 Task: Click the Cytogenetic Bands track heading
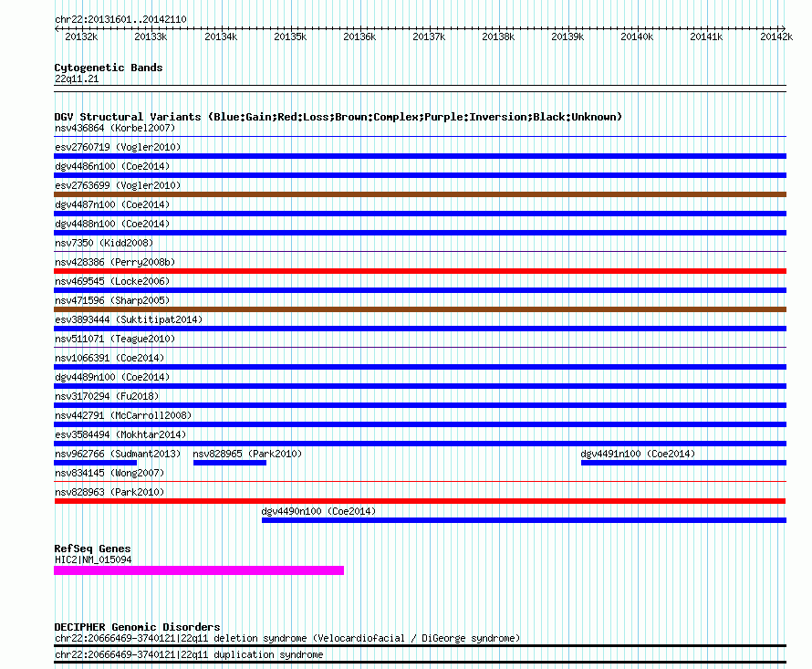(x=109, y=68)
